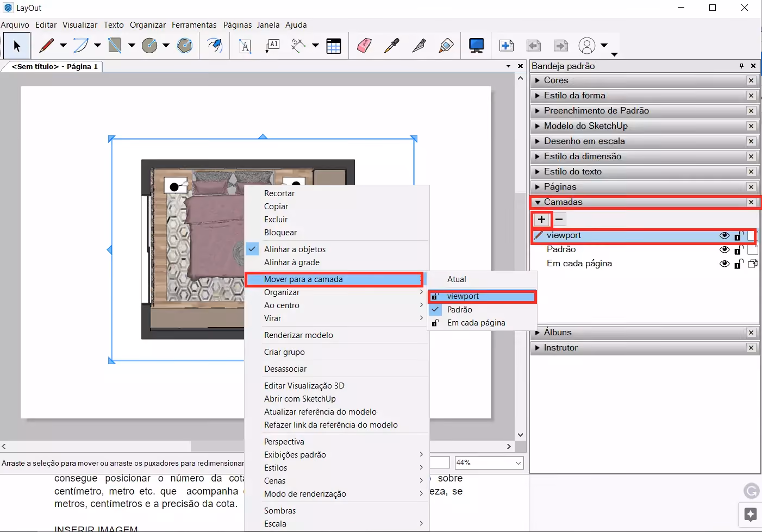Select the Text box tool
The image size is (762, 532).
click(245, 46)
